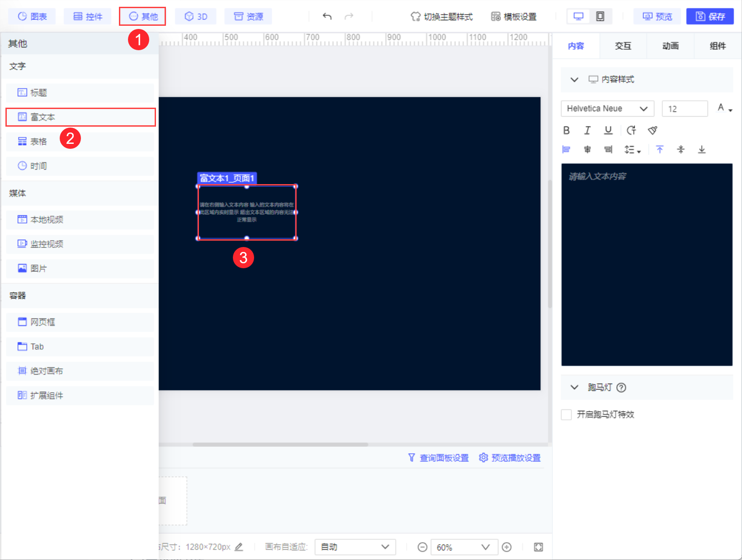The image size is (742, 560).
Task: Align text to the center
Action: point(587,150)
